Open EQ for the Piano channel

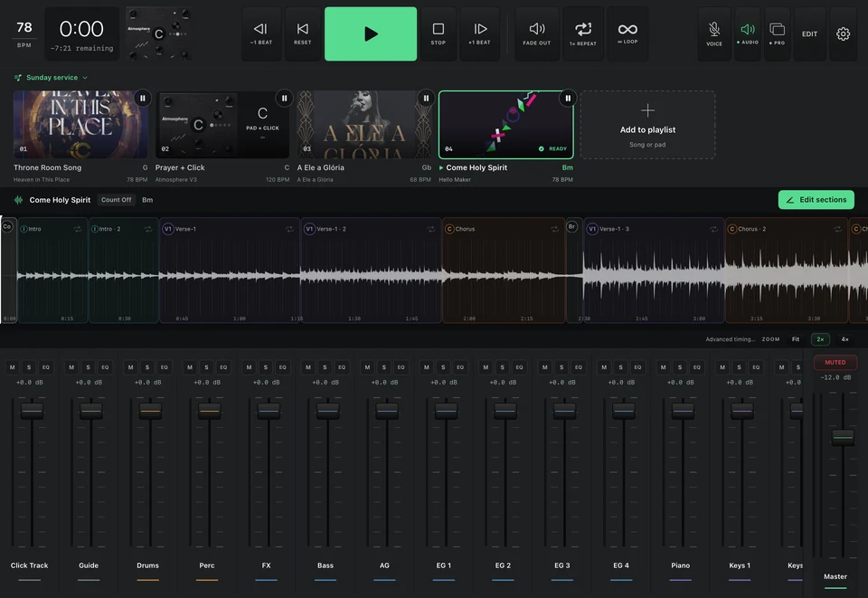coord(697,367)
